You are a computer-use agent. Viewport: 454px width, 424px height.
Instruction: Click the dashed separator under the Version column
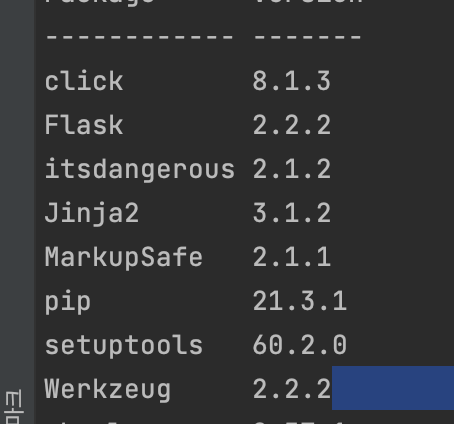[x=308, y=37]
